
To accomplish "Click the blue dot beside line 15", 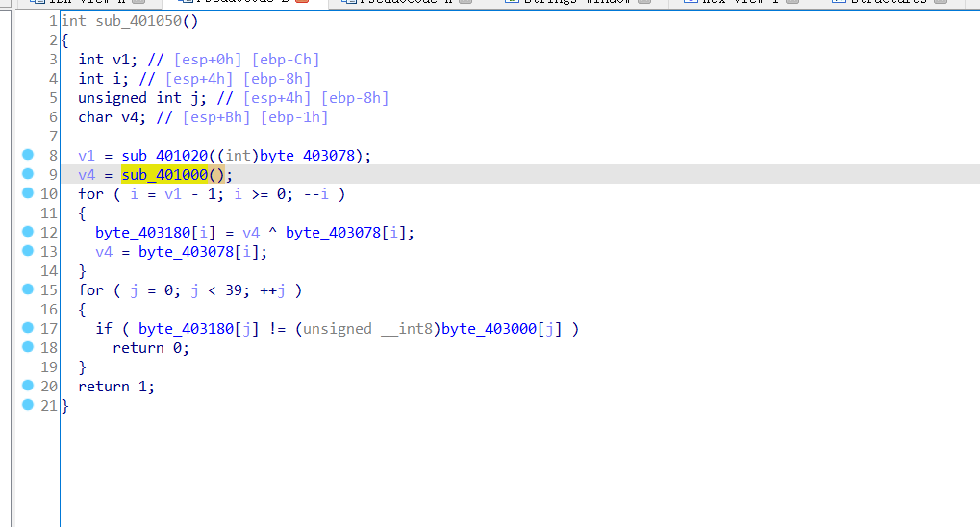I will pyautogui.click(x=27, y=289).
